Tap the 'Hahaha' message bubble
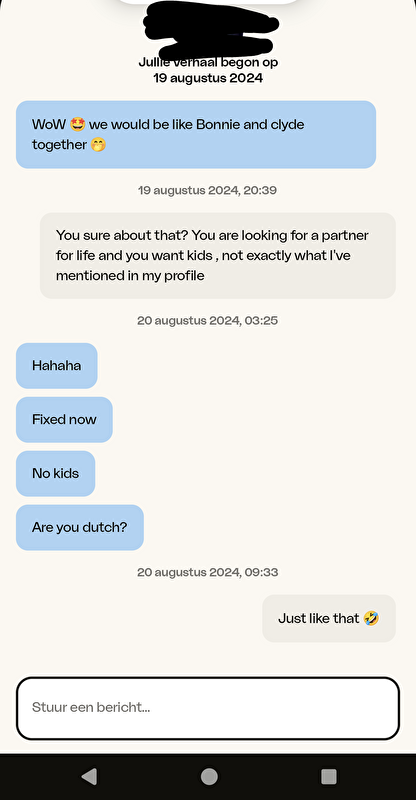416x800 pixels. point(57,365)
